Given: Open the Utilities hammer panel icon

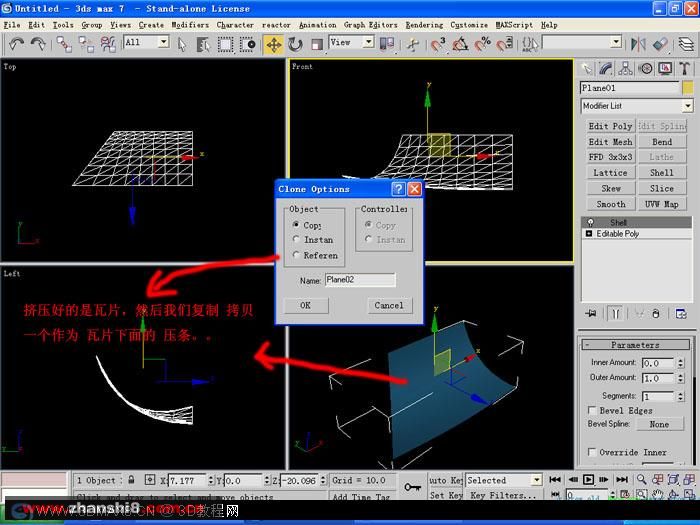Looking at the screenshot, I should click(685, 68).
